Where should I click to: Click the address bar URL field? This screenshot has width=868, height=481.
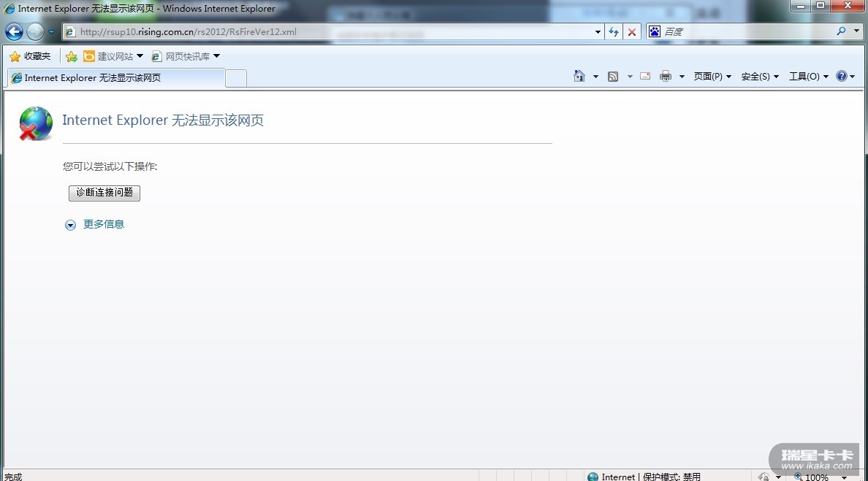click(x=332, y=32)
